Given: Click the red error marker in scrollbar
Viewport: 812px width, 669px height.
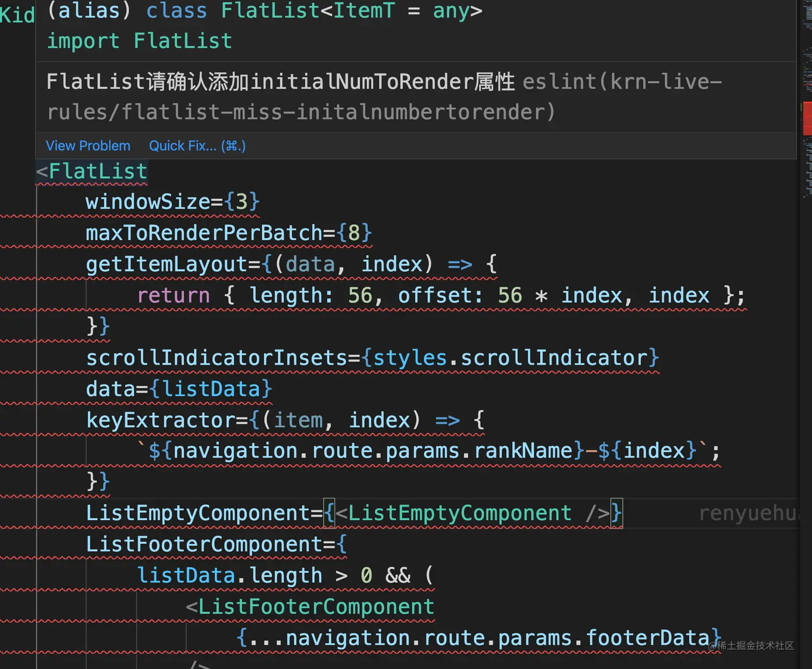Looking at the screenshot, I should pyautogui.click(x=807, y=118).
